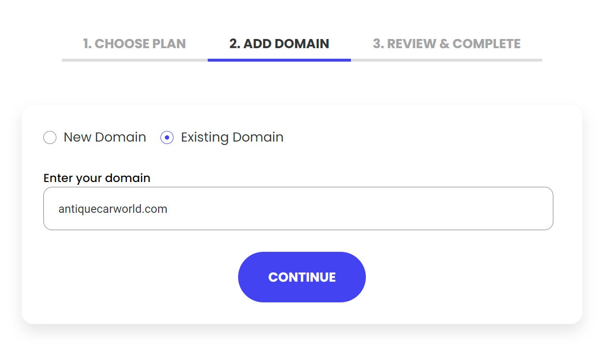
Task: Select the Existing Domain radio circle
Action: click(167, 138)
